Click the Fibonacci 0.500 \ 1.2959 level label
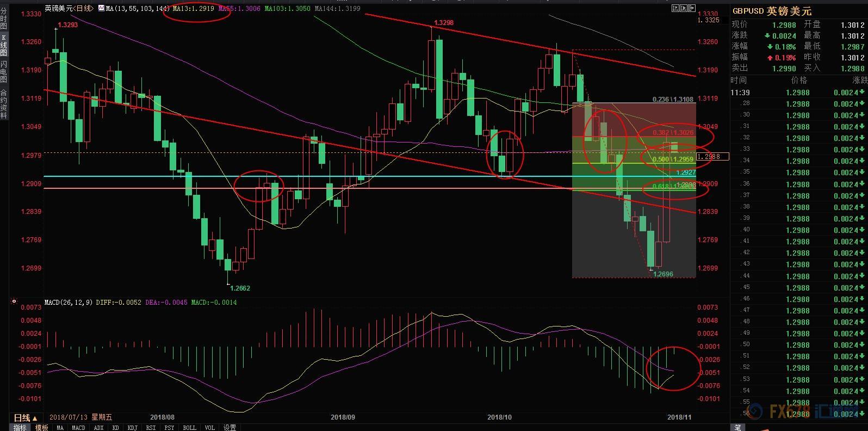This screenshot has width=868, height=431. point(673,159)
